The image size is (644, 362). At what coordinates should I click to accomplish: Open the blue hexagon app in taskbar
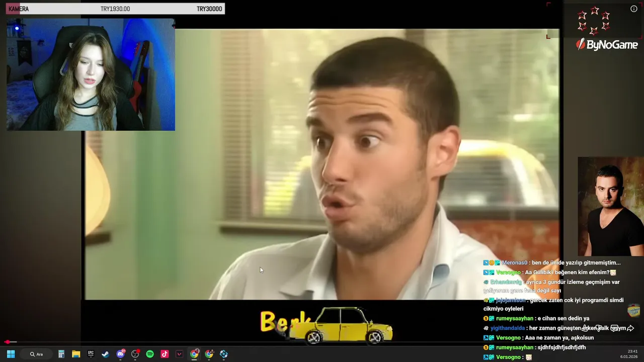tap(224, 354)
